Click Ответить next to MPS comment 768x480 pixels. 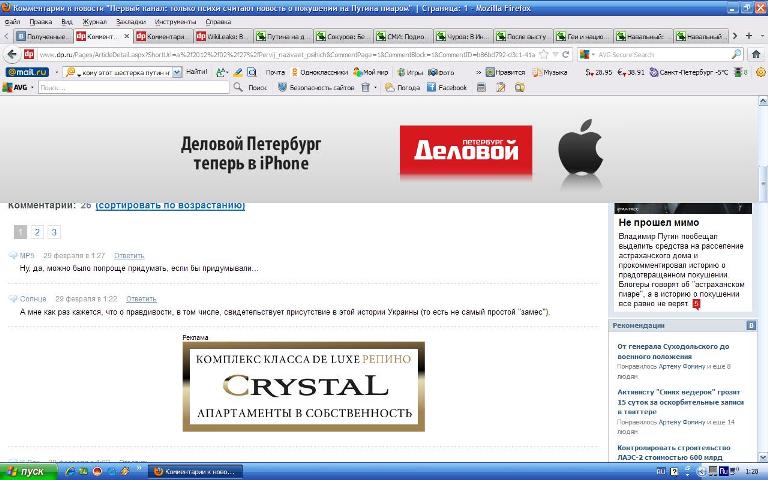tap(129, 256)
